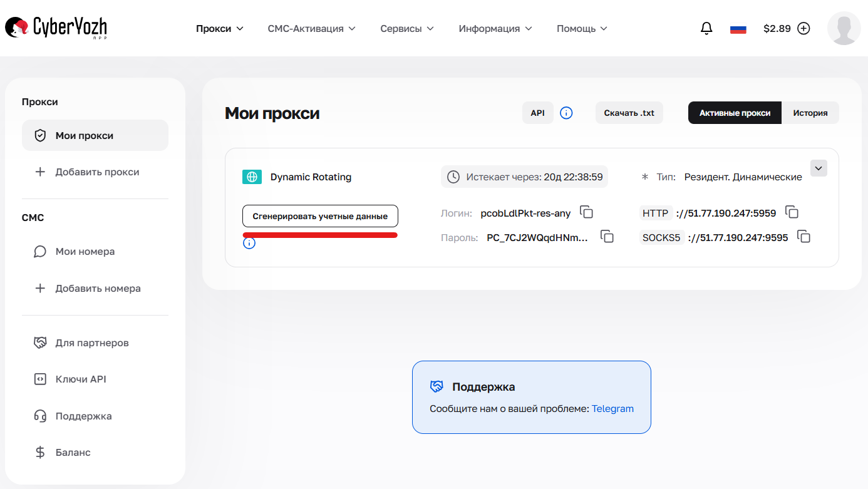Viewport: 868px width, 489px height.
Task: Expand the Сервисы menu
Action: [406, 28]
